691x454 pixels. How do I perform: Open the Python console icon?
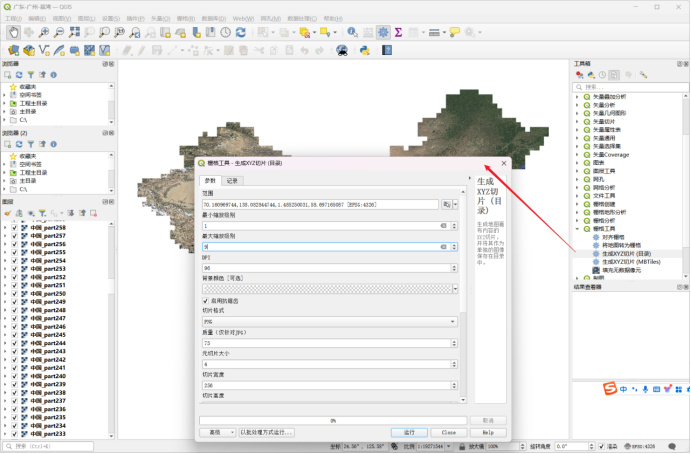364,50
